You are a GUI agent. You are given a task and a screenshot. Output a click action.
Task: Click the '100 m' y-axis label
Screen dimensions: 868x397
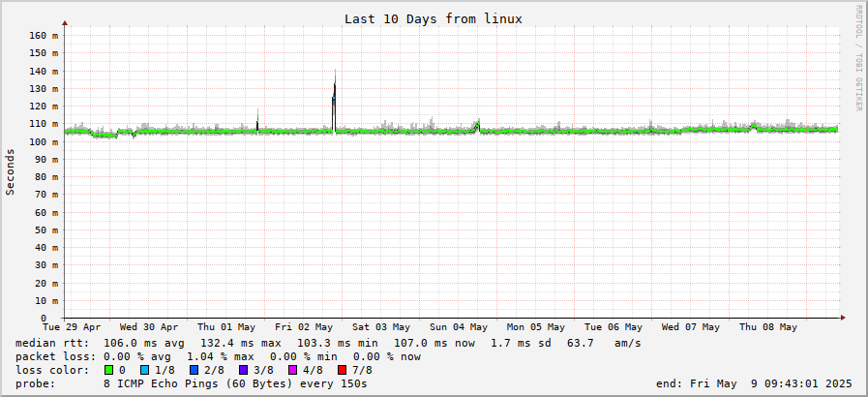tap(44, 141)
